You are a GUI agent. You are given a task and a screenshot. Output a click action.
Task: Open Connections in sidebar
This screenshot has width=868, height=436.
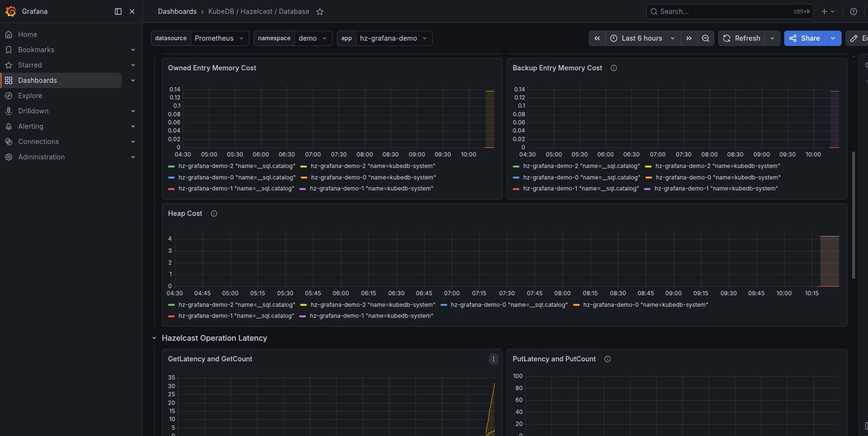(x=38, y=142)
